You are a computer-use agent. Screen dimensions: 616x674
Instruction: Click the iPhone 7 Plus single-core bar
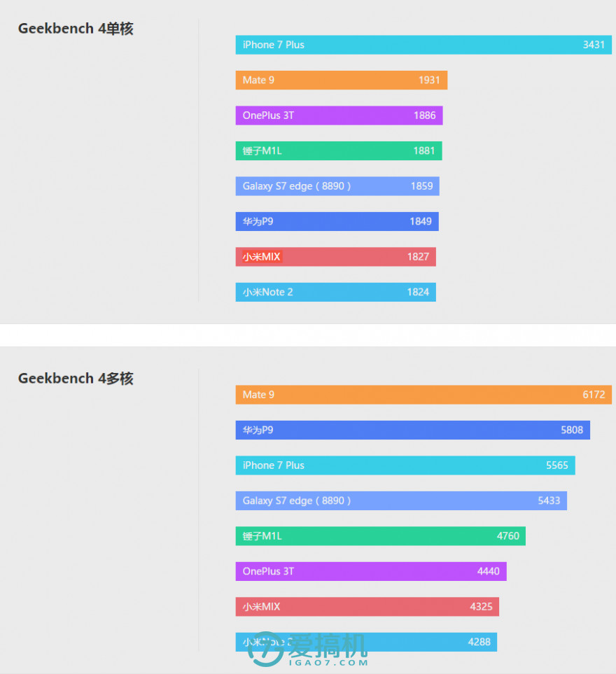423,45
